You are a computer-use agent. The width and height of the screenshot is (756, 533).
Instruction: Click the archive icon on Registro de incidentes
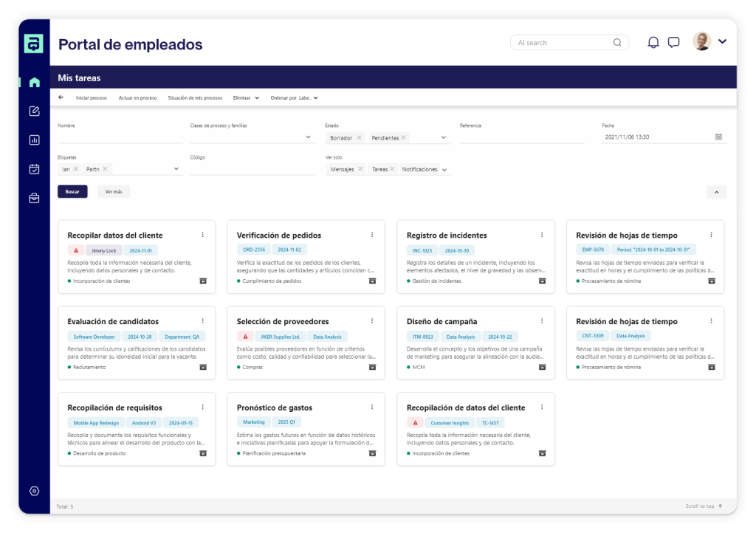[x=543, y=281]
